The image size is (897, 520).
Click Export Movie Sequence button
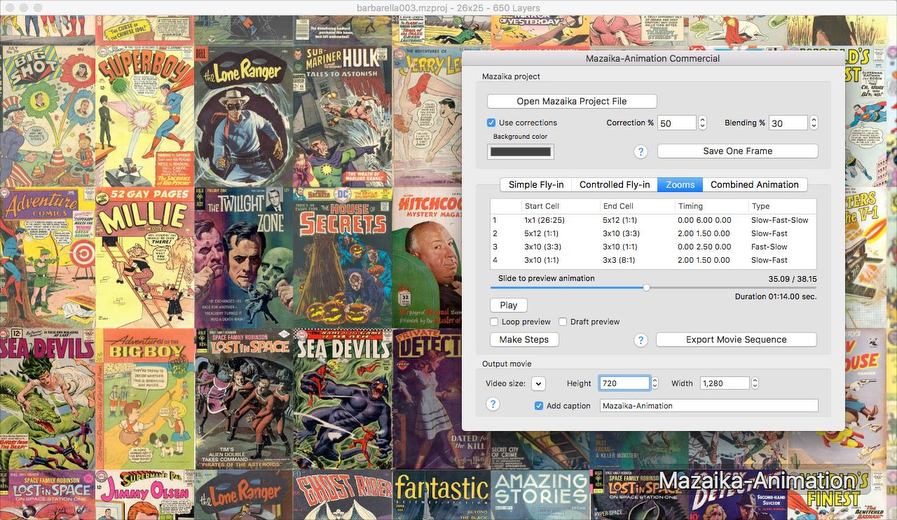click(x=736, y=339)
